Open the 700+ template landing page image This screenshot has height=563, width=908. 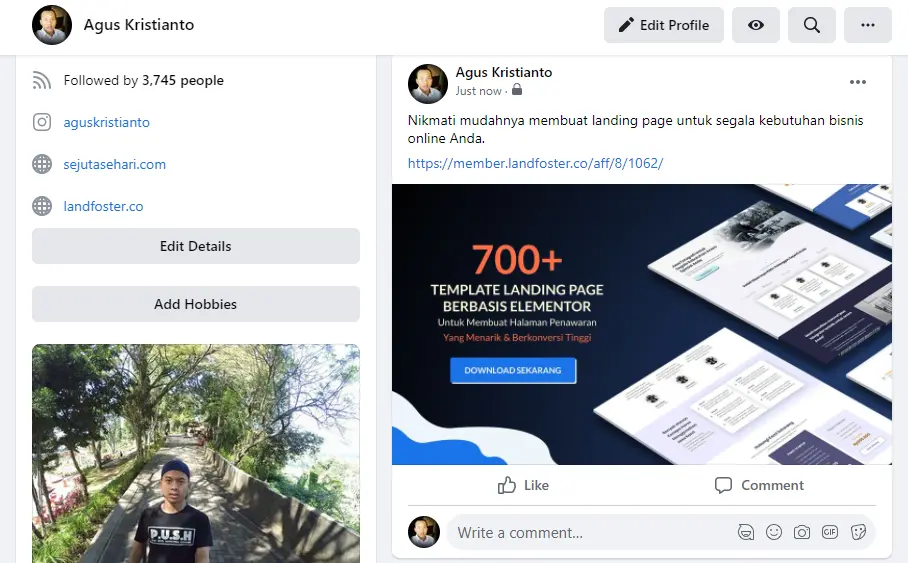(642, 324)
